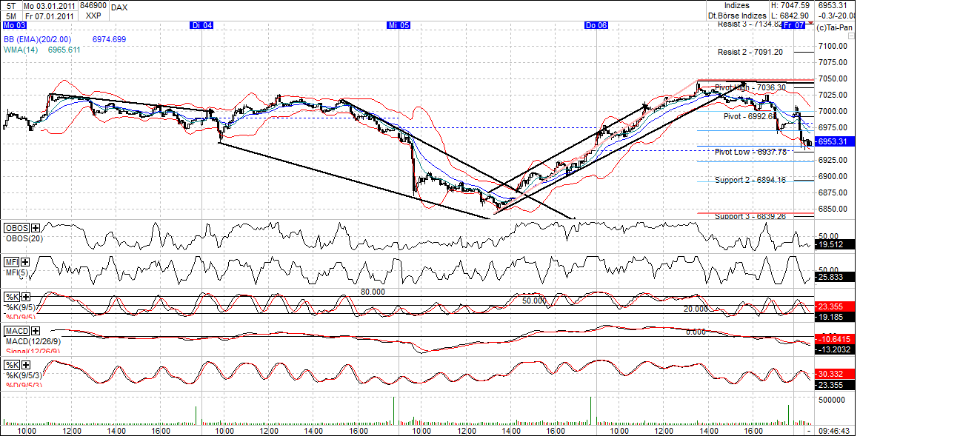Image resolution: width=980 pixels, height=436 pixels.
Task: Select the boxed OBOS indicator label
Action: click(x=15, y=228)
